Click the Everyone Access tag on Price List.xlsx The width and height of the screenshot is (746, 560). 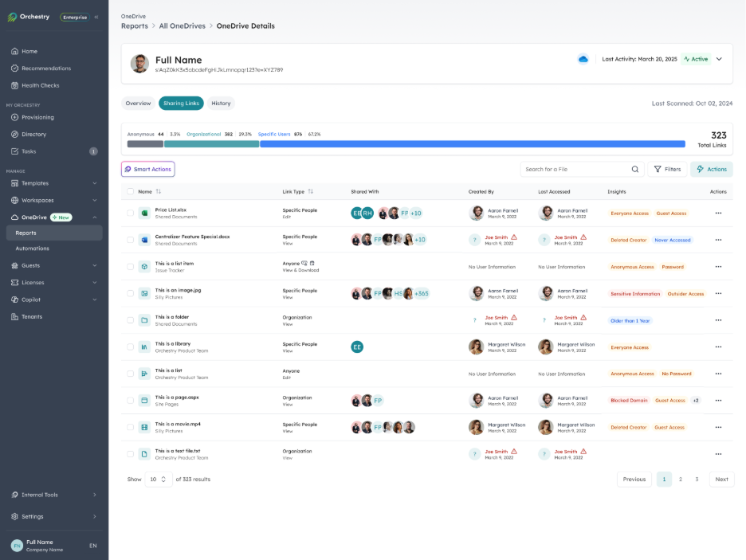click(x=630, y=213)
